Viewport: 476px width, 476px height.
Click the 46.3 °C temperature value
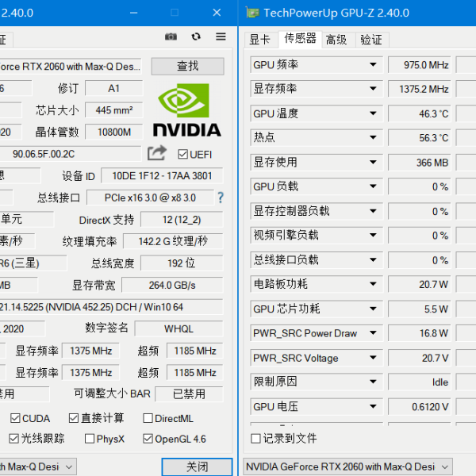point(419,113)
